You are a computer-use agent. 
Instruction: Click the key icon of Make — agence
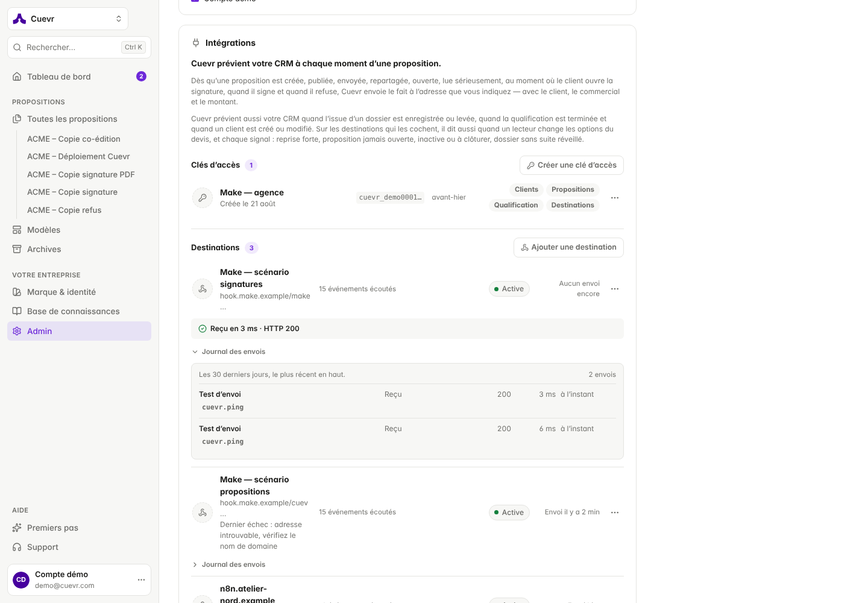(x=203, y=198)
